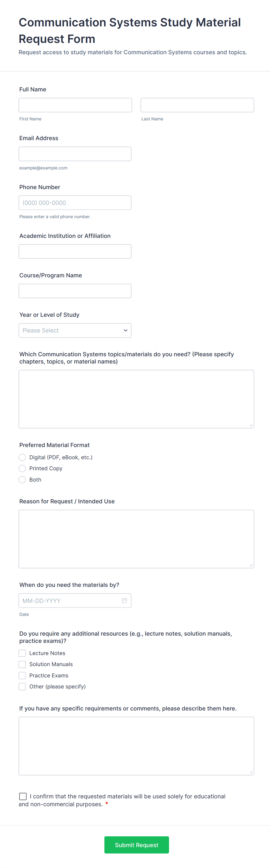The width and height of the screenshot is (270, 868).
Task: Click the Phone Number input field
Action: click(75, 203)
